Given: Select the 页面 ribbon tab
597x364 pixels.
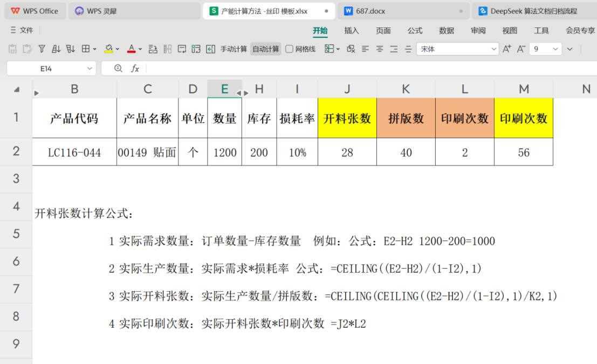Looking at the screenshot, I should pyautogui.click(x=383, y=30).
